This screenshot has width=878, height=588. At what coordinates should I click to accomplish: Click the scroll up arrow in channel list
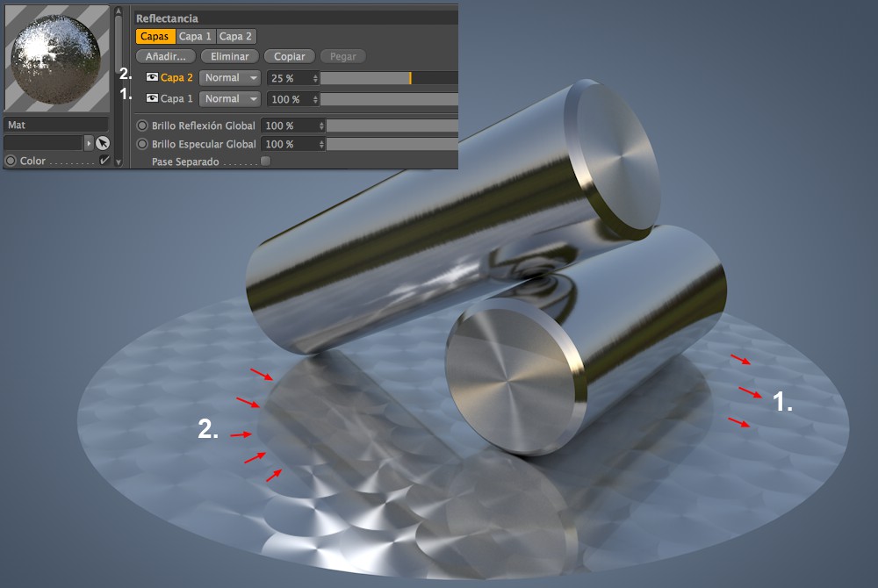coord(119,11)
